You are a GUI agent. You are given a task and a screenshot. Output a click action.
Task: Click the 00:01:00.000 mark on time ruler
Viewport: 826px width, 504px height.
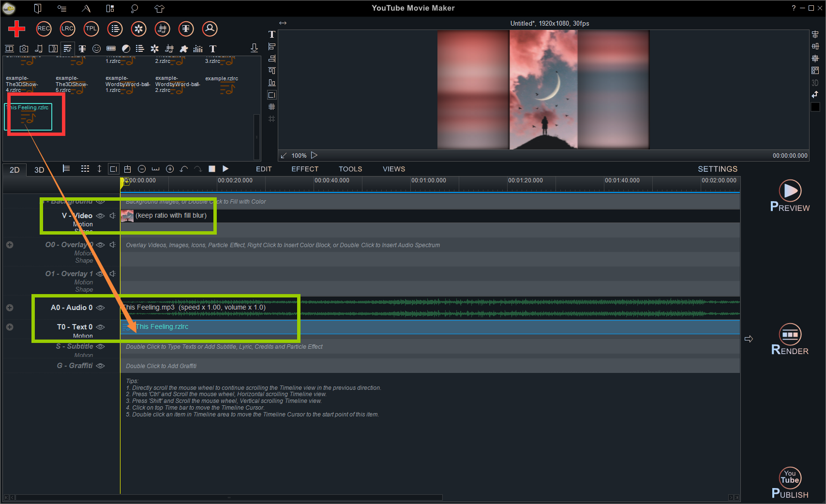(429, 180)
